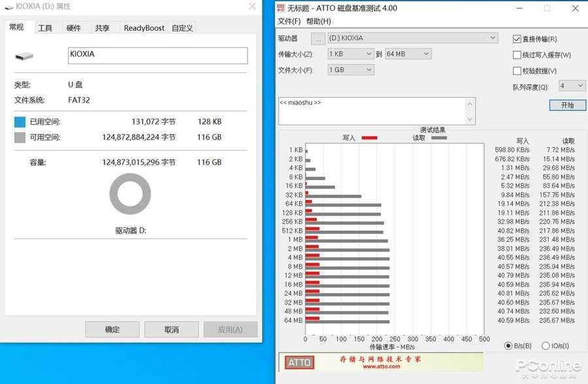588x384 pixels.
Task: Click the gray free space color square
Action: (x=20, y=137)
